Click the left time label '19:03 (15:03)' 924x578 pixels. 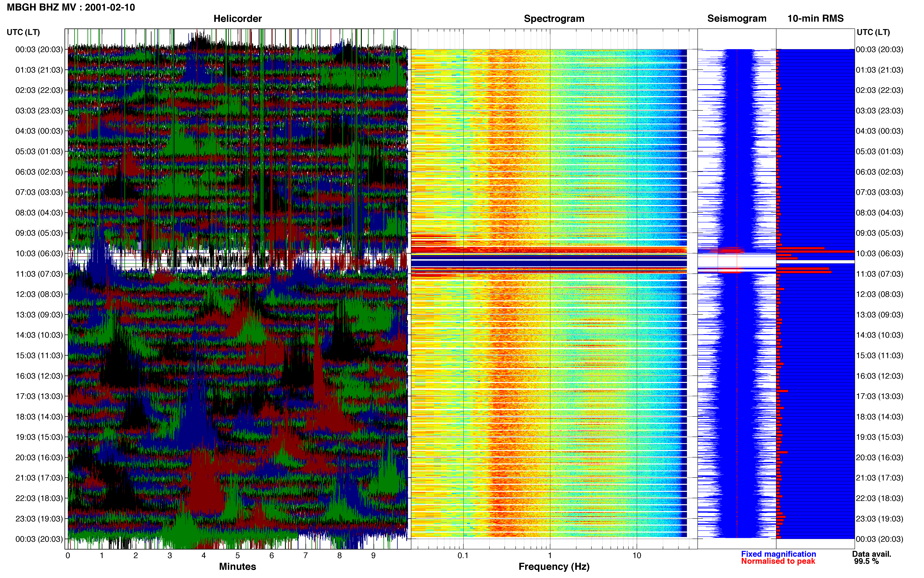39,437
